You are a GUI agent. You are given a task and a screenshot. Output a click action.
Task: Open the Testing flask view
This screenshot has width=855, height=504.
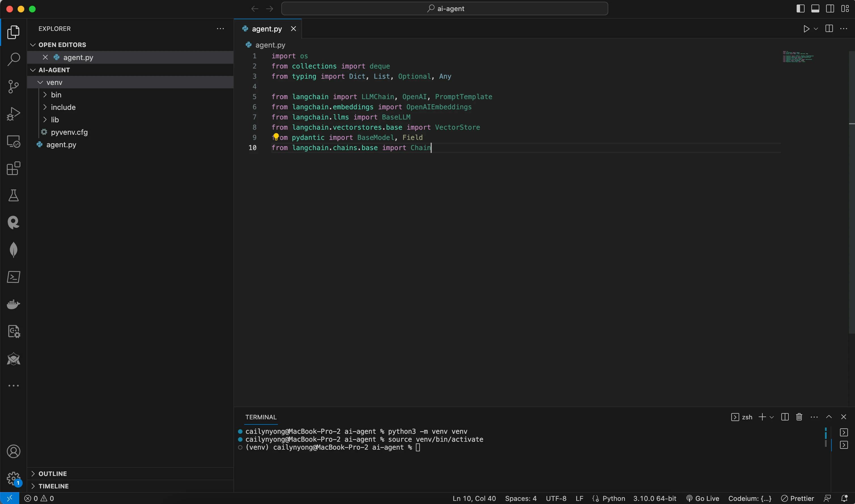tap(13, 195)
